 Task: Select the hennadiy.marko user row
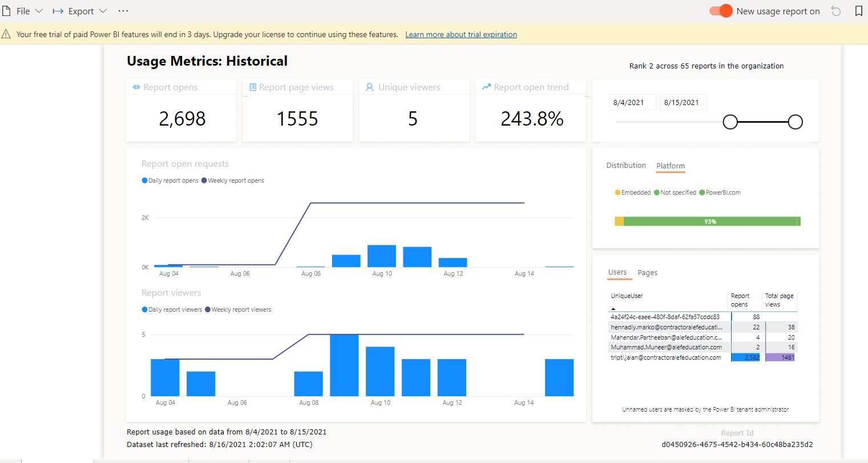[703, 327]
